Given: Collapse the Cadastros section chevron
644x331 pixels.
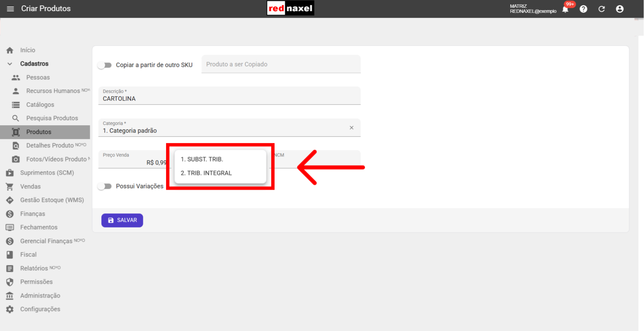Looking at the screenshot, I should [x=10, y=64].
